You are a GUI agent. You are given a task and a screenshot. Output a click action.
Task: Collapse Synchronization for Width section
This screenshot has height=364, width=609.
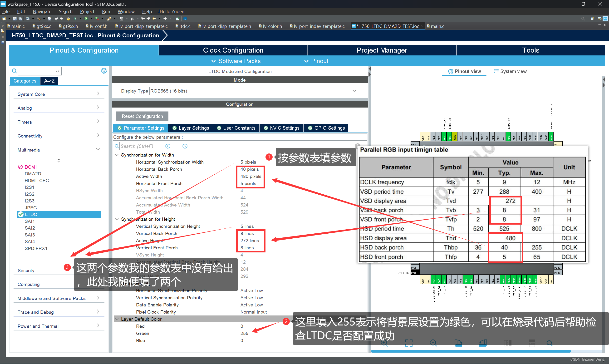[117, 155]
